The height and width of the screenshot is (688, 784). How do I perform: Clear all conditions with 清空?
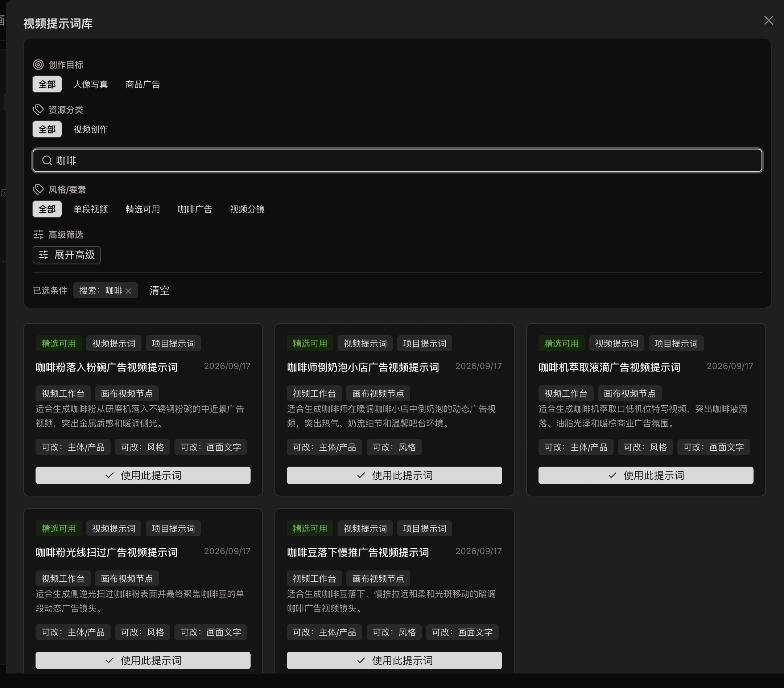tap(159, 290)
